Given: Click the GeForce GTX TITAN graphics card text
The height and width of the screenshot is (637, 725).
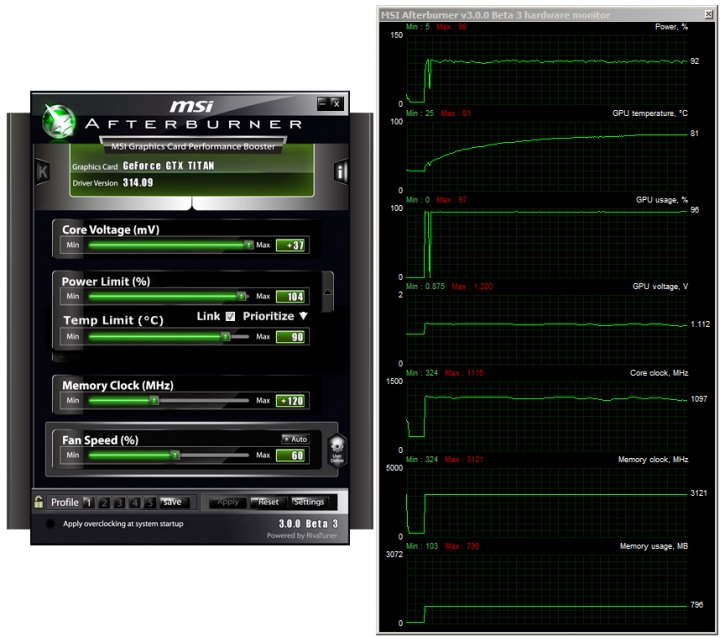Looking at the screenshot, I should tap(168, 165).
